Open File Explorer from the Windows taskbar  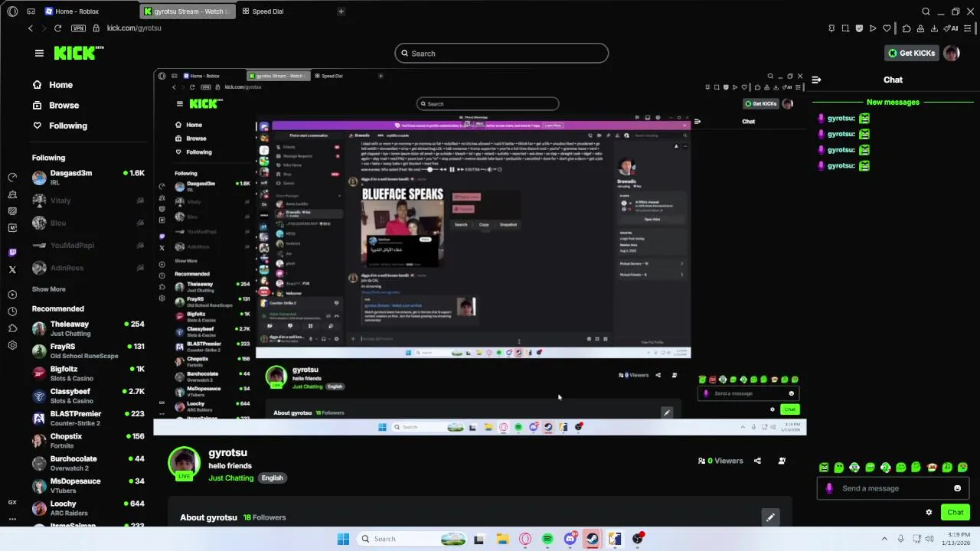click(502, 539)
